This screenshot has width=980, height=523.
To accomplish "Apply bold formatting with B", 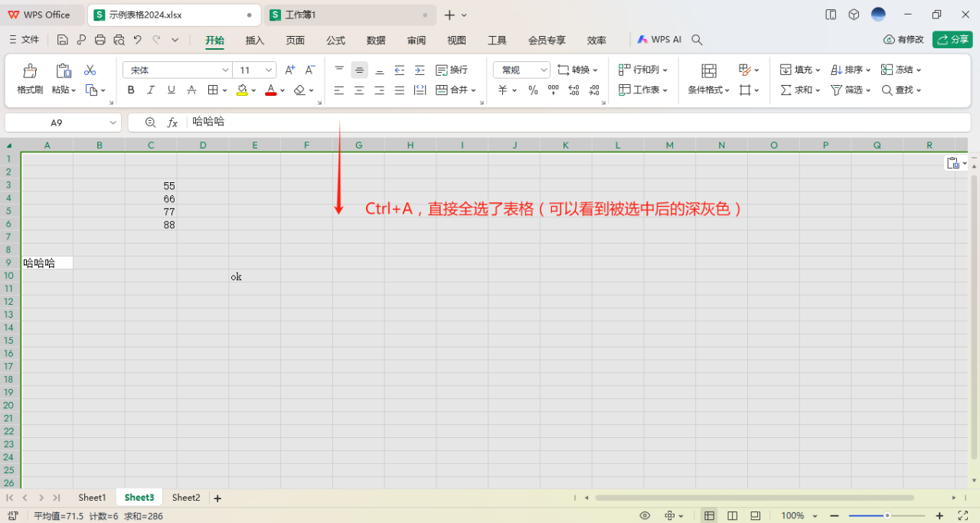I will pyautogui.click(x=131, y=90).
